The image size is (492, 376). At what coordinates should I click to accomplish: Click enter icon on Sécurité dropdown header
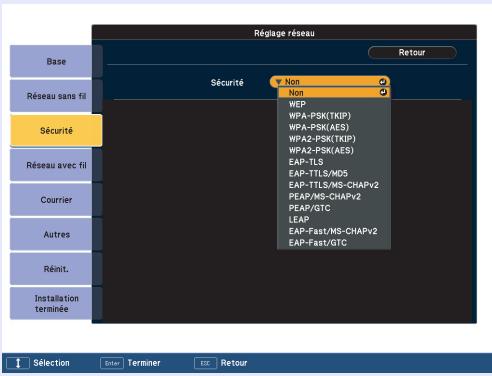tap(382, 82)
